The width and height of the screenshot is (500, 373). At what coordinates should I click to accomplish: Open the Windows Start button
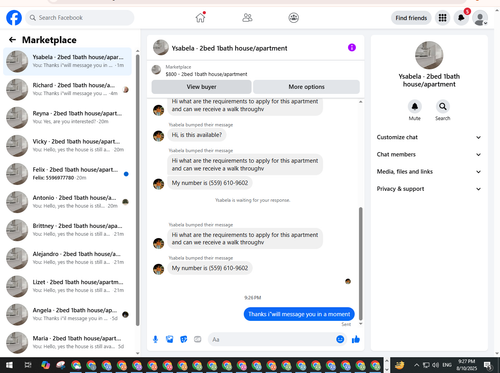(x=9, y=365)
